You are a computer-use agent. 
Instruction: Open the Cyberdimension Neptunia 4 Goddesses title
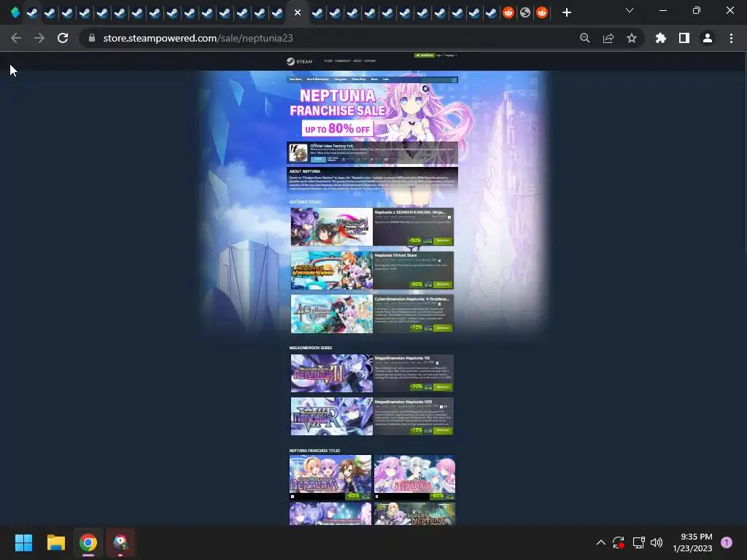(411, 299)
